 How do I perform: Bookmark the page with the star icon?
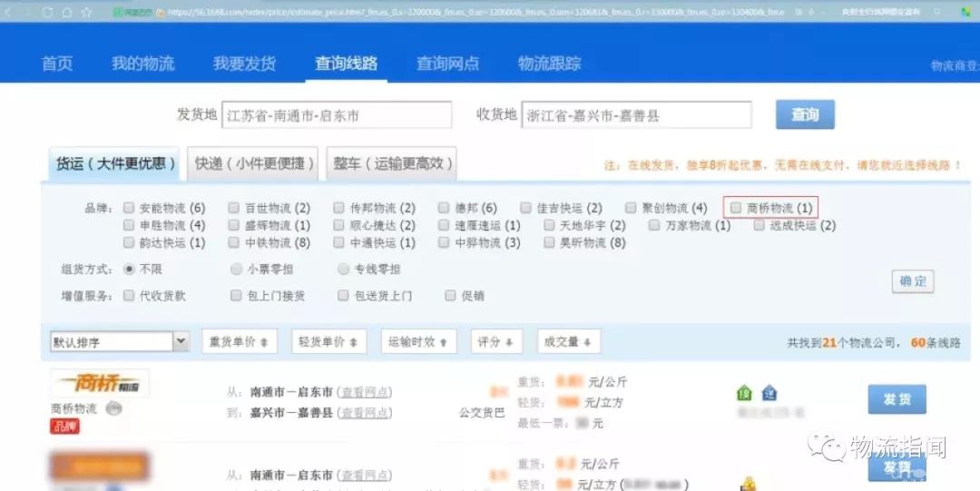tap(86, 13)
